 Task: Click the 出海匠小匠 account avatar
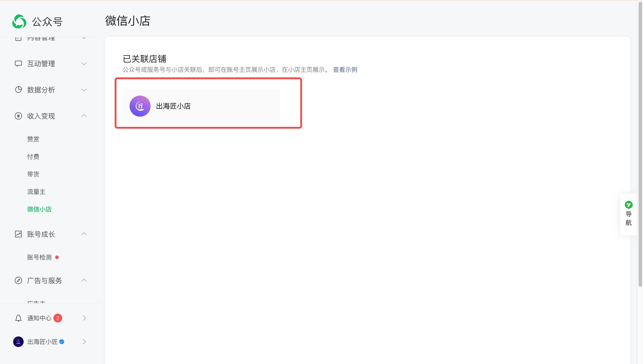pos(18,341)
